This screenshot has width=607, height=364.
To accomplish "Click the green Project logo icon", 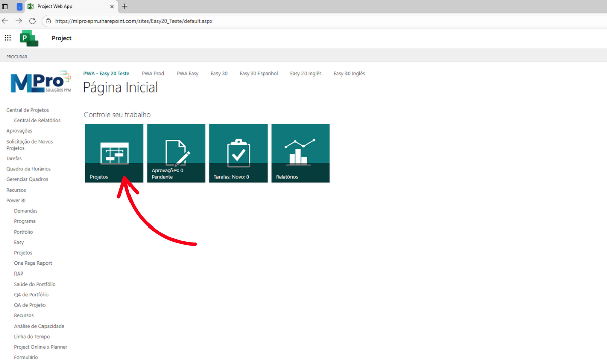I will tap(29, 38).
